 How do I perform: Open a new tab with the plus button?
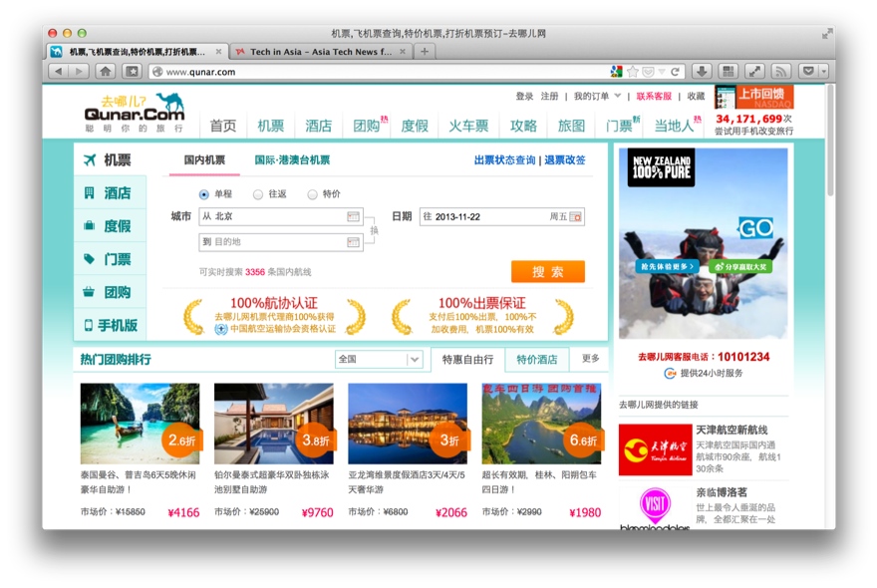(425, 52)
